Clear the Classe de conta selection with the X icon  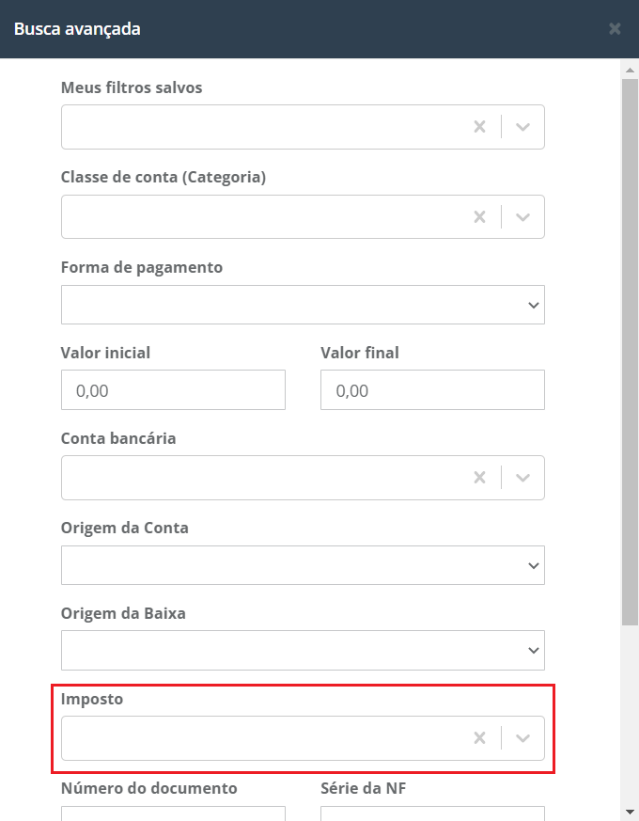[x=479, y=217]
